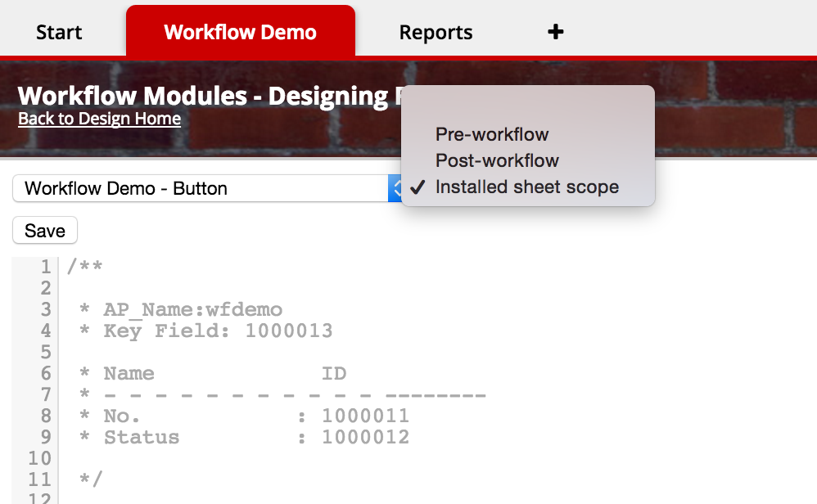
Task: Select the Pre-workflow menu option
Action: point(491,134)
